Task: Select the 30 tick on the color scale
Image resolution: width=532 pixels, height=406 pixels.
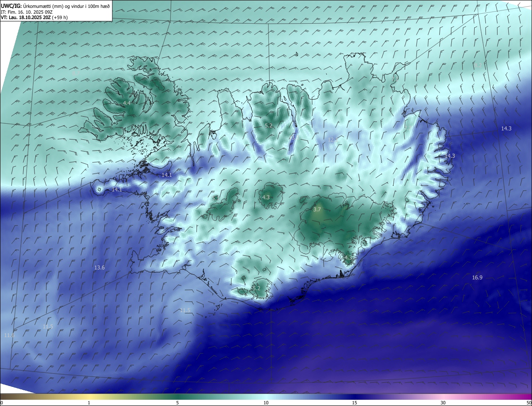Action: (443, 403)
